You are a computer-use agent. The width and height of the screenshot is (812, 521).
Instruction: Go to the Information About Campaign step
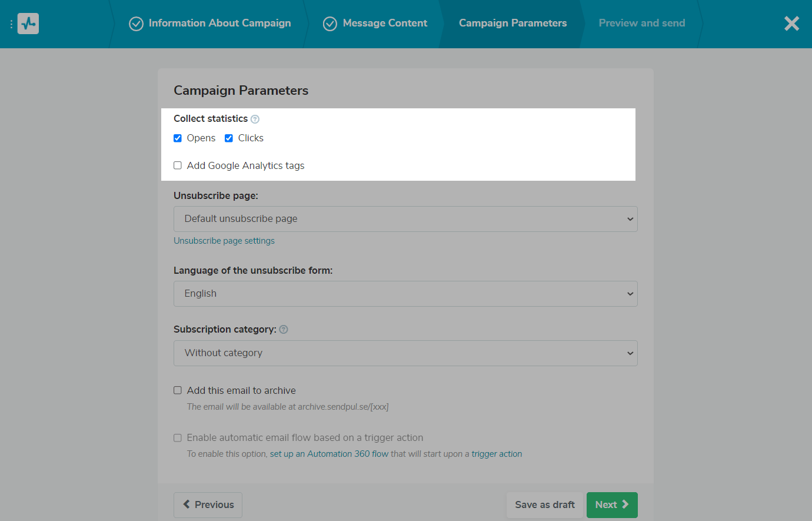tap(219, 23)
